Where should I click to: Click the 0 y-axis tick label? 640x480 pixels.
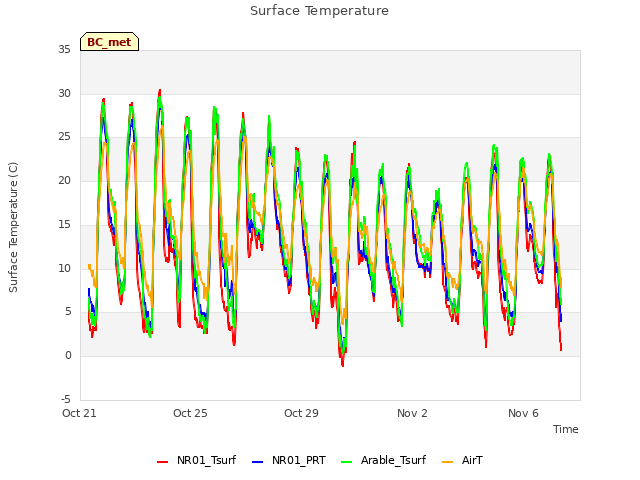[x=68, y=356]
